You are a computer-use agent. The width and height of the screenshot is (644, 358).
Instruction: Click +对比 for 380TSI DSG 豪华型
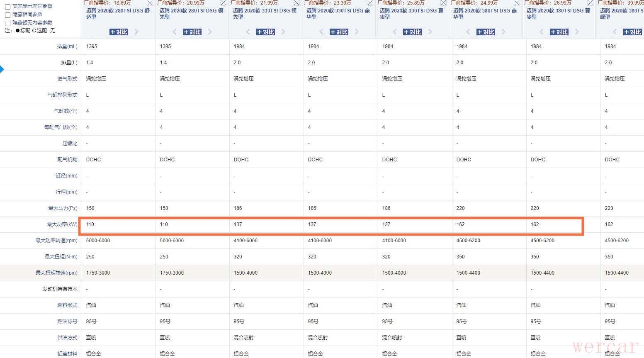486,32
